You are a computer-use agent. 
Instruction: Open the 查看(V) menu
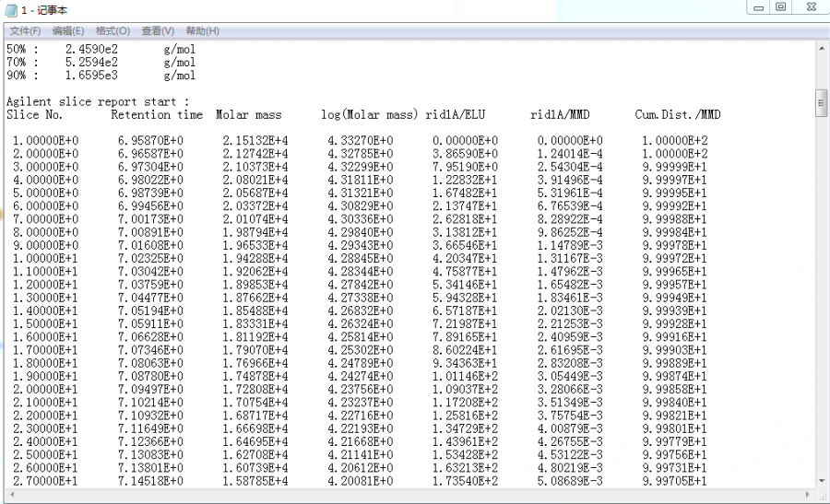tap(157, 31)
